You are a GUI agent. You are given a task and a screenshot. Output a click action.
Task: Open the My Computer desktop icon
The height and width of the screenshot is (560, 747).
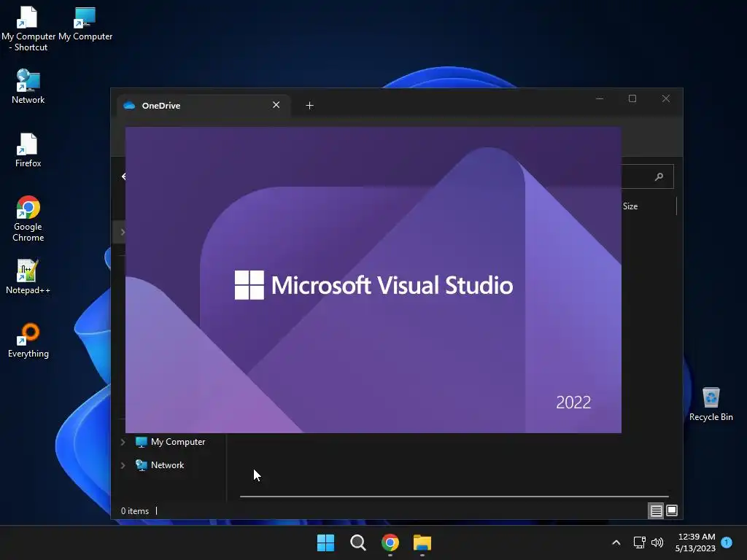(x=85, y=24)
